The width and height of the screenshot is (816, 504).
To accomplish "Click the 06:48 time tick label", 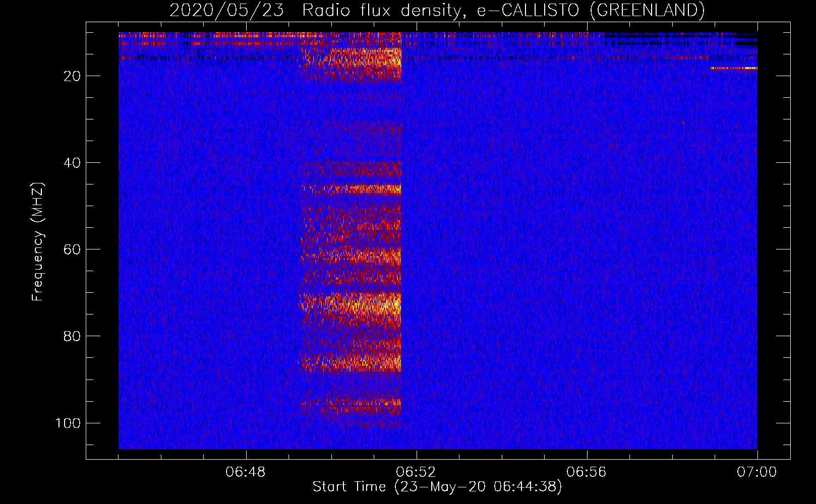I will [x=246, y=472].
